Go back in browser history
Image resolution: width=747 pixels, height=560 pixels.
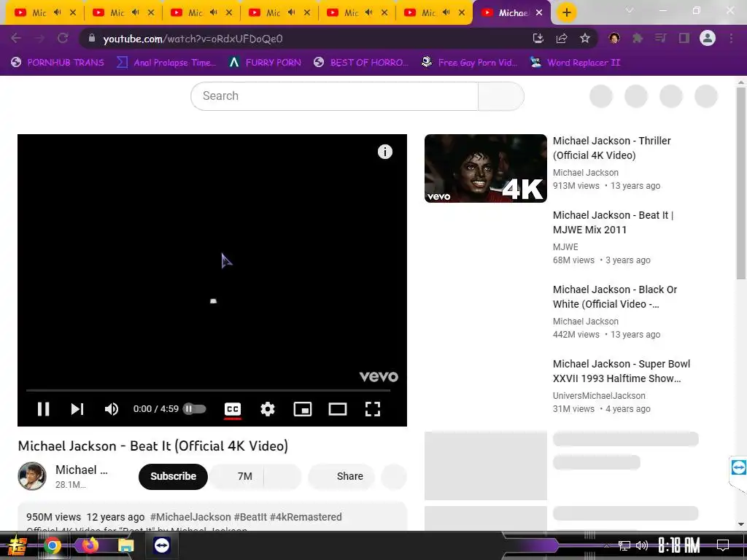click(x=16, y=39)
